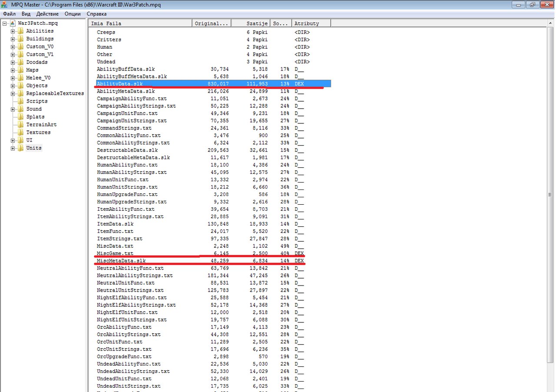Expand the Abilities tree node
The image size is (556, 392).
point(13,31)
